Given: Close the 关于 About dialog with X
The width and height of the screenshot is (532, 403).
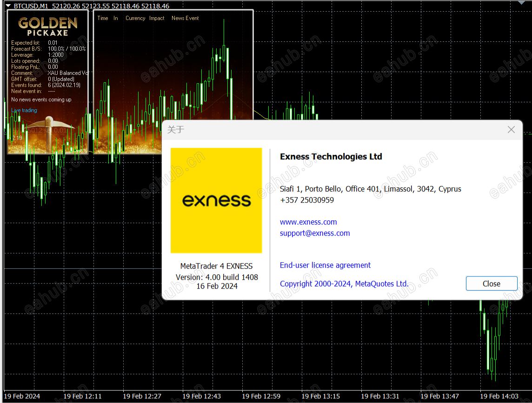Looking at the screenshot, I should 511,130.
